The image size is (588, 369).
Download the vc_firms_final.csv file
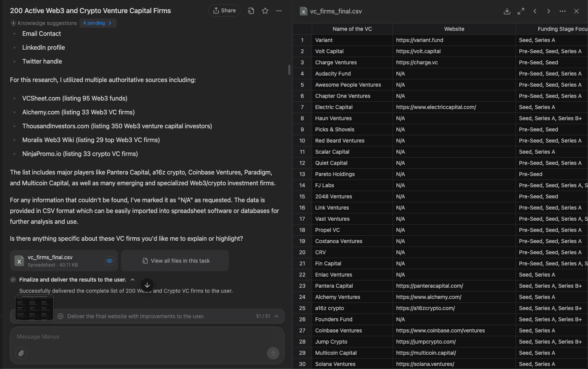[x=507, y=11]
